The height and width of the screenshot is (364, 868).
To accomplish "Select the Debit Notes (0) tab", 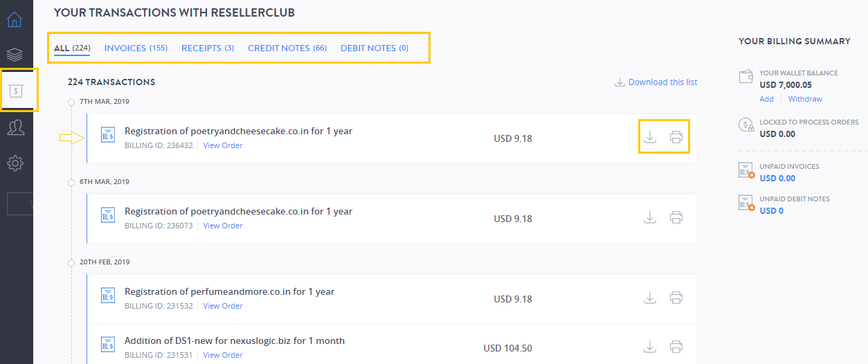I will [374, 48].
